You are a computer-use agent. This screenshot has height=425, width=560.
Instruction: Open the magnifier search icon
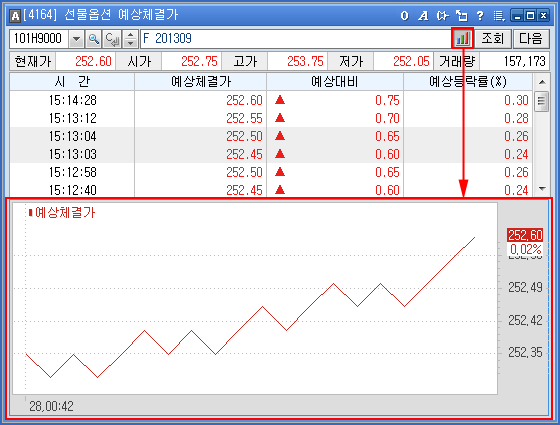tap(94, 39)
